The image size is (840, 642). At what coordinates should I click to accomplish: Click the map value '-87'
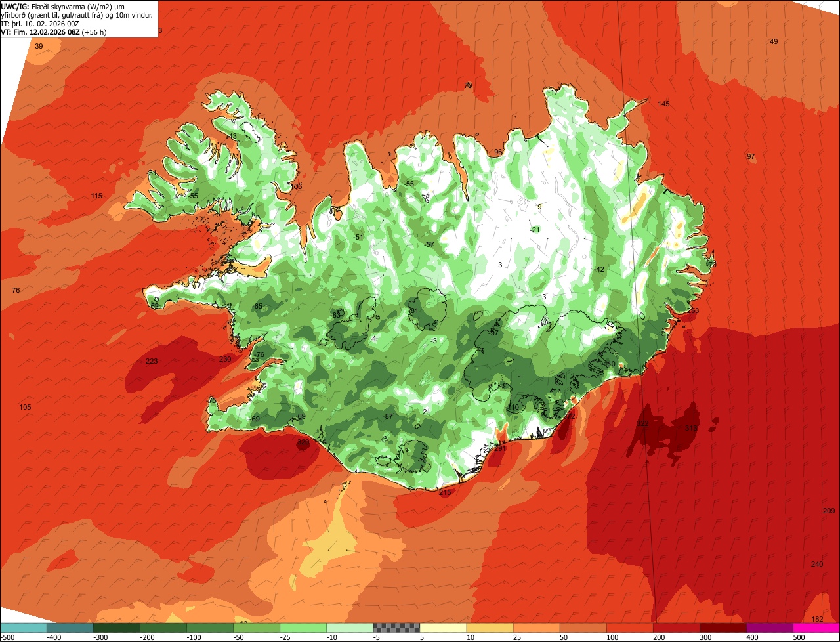coord(387,416)
